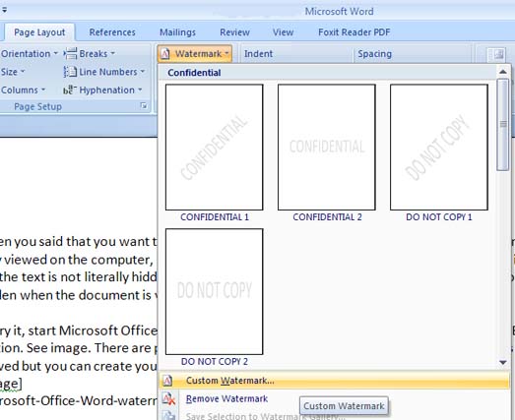The image size is (515, 420).
Task: Click the Hyphenation icon
Action: click(x=70, y=90)
